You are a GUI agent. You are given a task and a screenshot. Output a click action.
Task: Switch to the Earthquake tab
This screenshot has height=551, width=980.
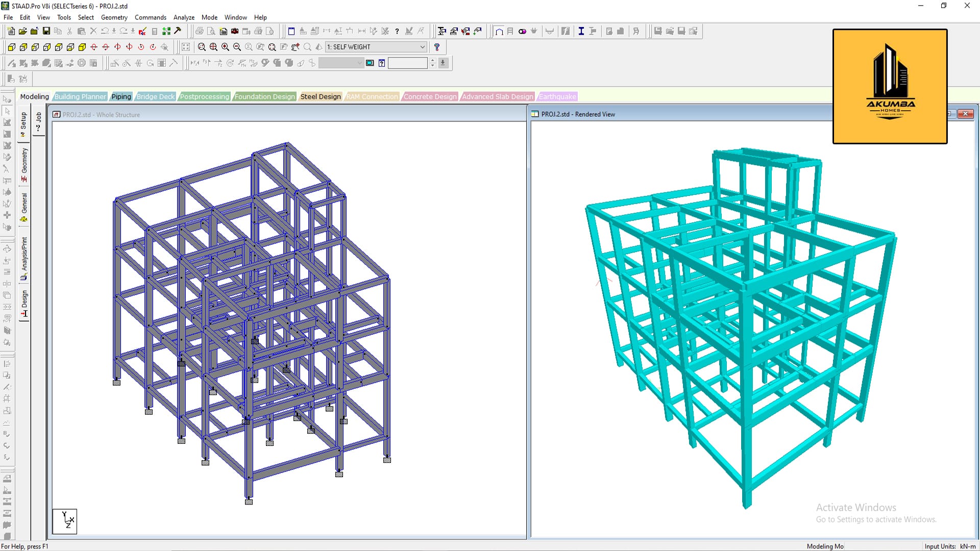point(557,96)
